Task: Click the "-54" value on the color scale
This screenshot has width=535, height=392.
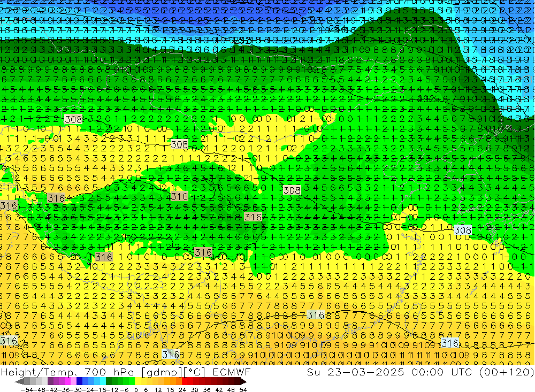Action: click(x=27, y=390)
